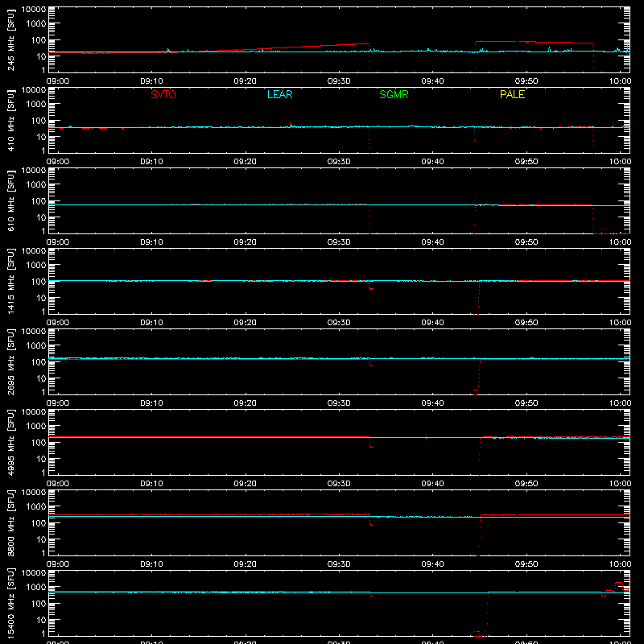Click the 1000 tick on 410 MHz axis
Viewport: 644px width, 644px height.
36,104
